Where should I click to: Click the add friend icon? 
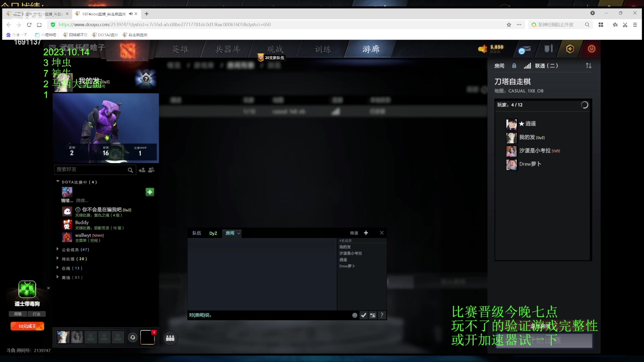pos(142,170)
